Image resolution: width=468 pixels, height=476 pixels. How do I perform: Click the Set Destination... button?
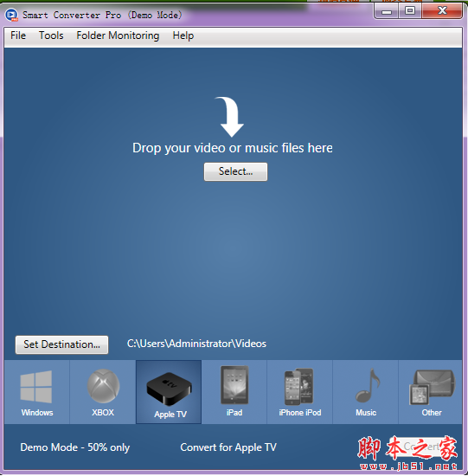click(62, 344)
